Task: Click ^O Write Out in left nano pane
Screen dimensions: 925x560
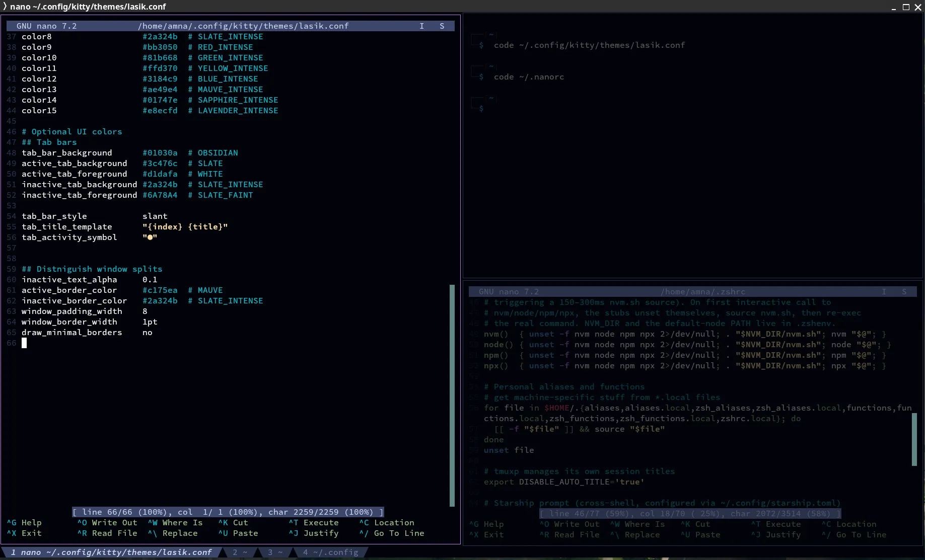Action: [107, 522]
